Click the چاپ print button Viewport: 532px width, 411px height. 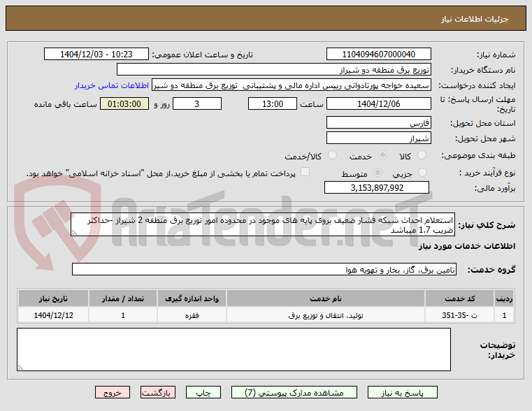click(x=203, y=392)
